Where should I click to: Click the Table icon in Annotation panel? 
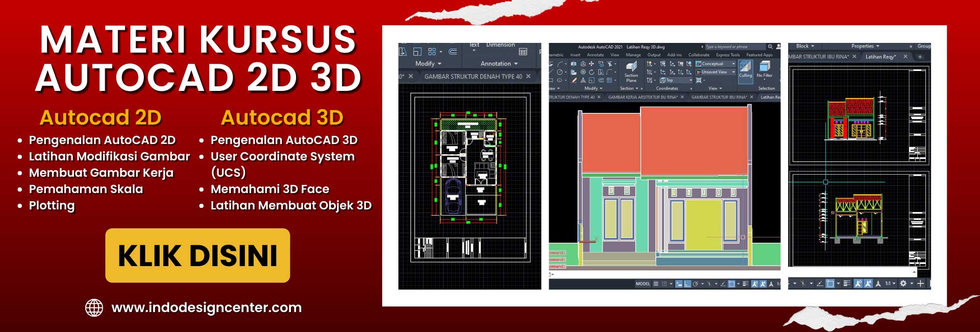point(523,52)
